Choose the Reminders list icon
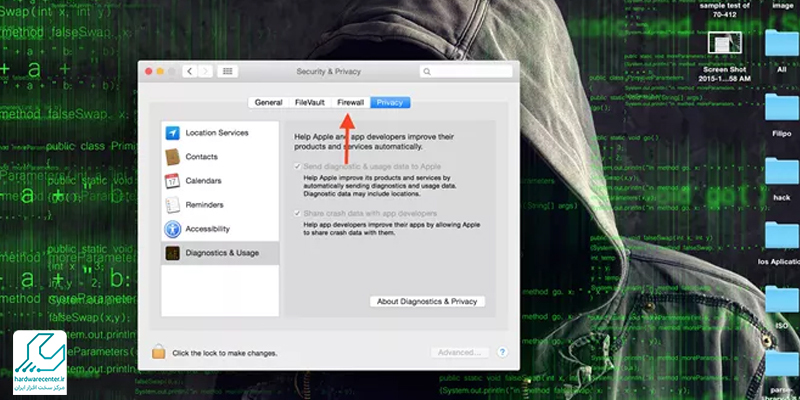 173,205
